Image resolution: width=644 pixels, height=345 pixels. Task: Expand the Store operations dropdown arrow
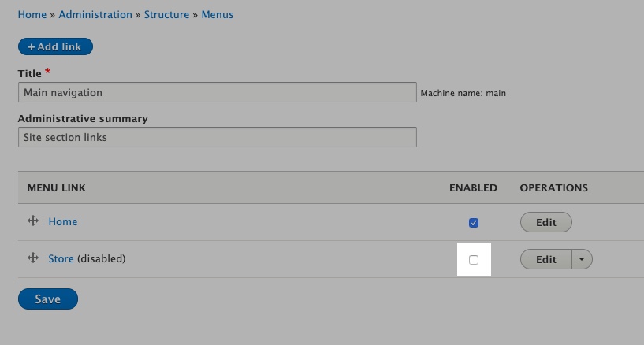(582, 259)
